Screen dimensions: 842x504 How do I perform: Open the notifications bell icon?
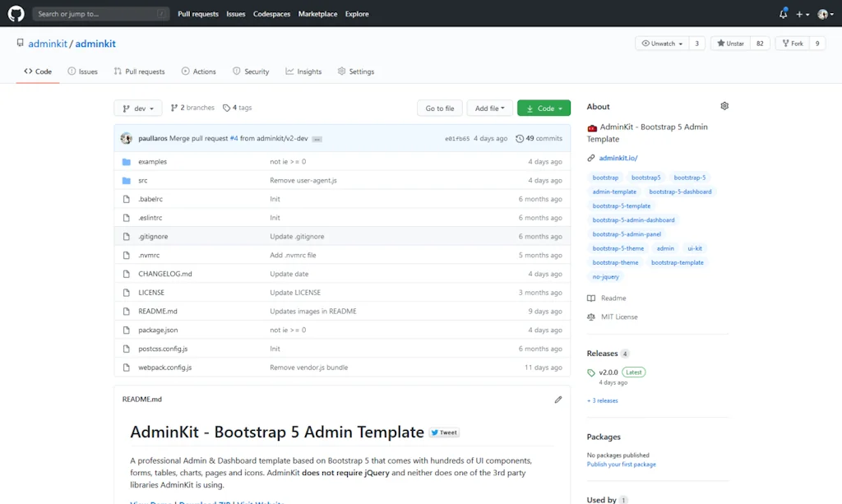[x=784, y=13]
